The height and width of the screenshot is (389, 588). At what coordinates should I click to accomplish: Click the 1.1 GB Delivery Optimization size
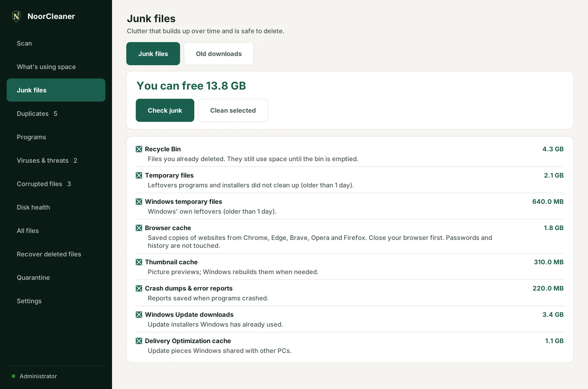pyautogui.click(x=554, y=341)
